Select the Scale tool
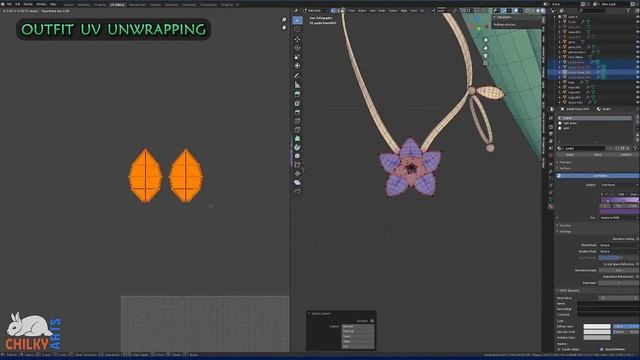This screenshot has width=640, height=360. click(298, 57)
